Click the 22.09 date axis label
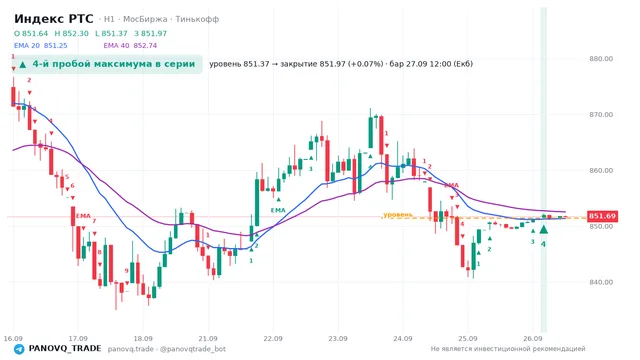 click(273, 339)
